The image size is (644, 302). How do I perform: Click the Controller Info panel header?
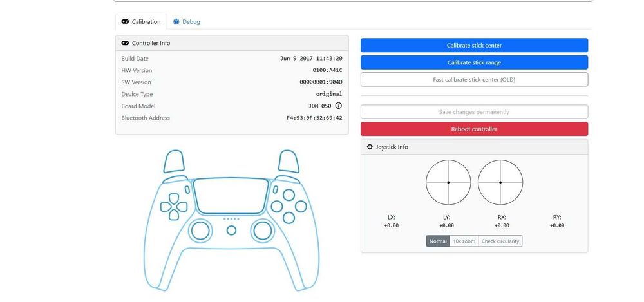click(232, 43)
